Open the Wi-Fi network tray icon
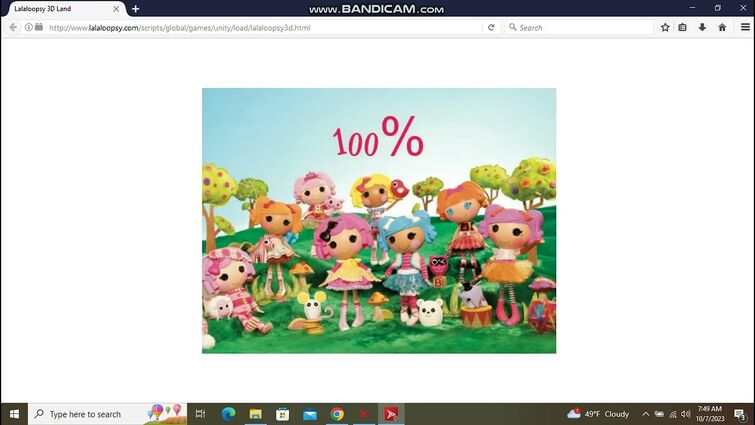 (x=673, y=414)
